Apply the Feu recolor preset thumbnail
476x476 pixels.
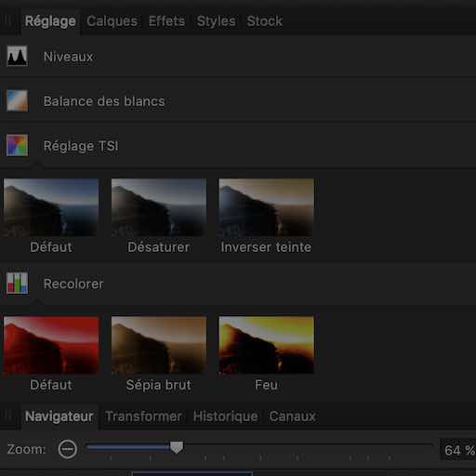point(266,345)
